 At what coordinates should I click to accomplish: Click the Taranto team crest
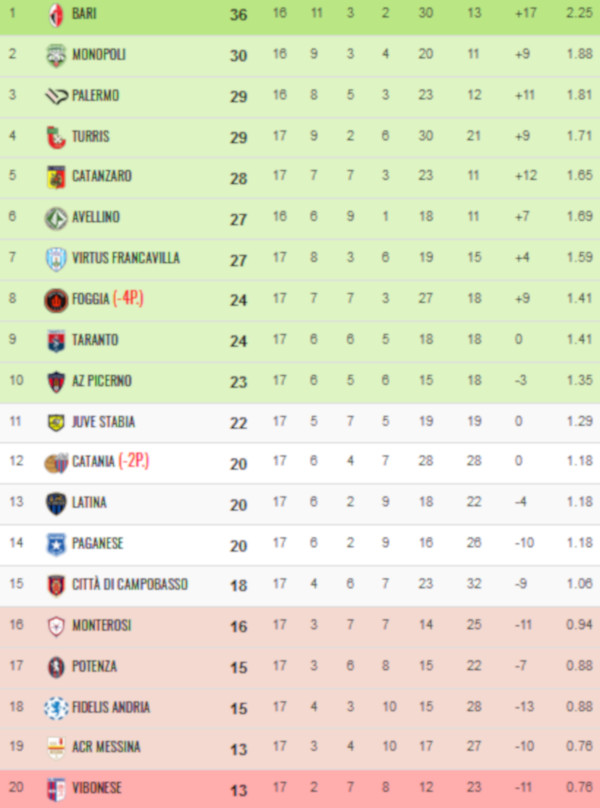coord(56,340)
